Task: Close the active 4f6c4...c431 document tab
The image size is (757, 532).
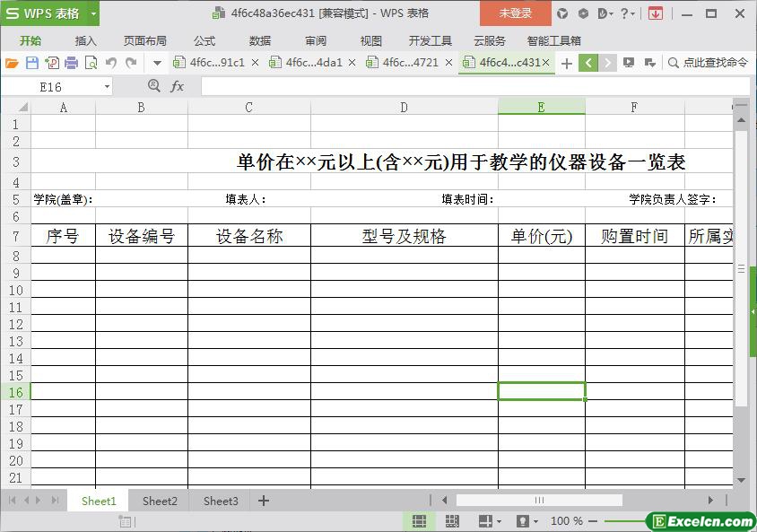Action: pos(545,62)
